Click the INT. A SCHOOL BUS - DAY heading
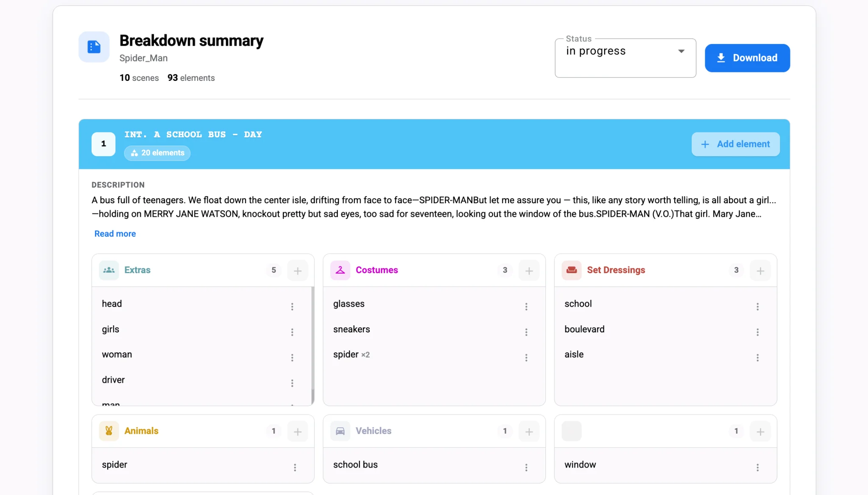Viewport: 868px width, 495px height. click(193, 135)
